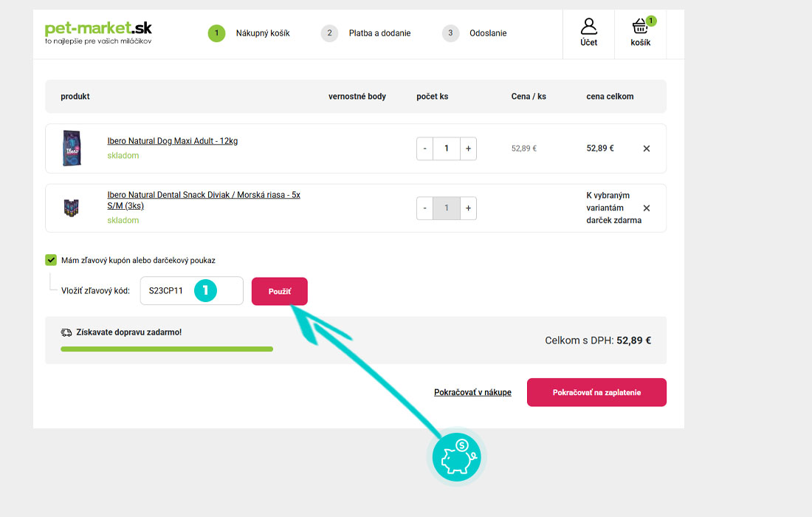Increase quantity of Ibero Dog Maxi Adult

tap(468, 148)
